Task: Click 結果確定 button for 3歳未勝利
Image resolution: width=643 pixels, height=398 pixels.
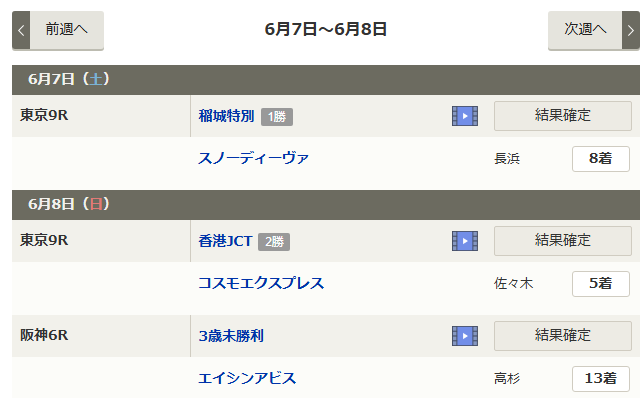Action: pos(563,336)
